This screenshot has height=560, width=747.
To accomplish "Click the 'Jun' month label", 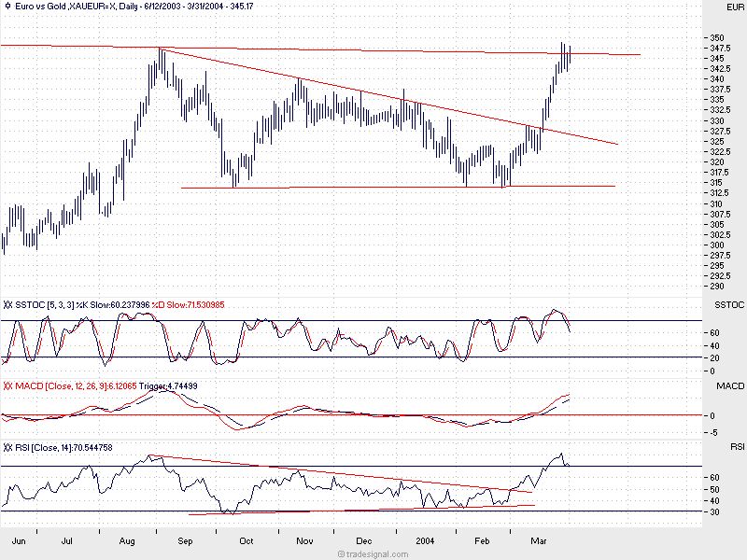I will pos(19,541).
